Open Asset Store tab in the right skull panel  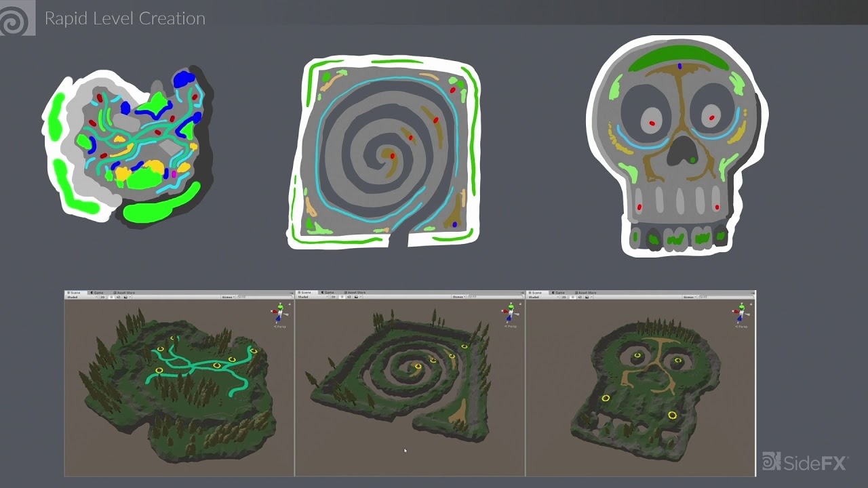[x=585, y=293]
